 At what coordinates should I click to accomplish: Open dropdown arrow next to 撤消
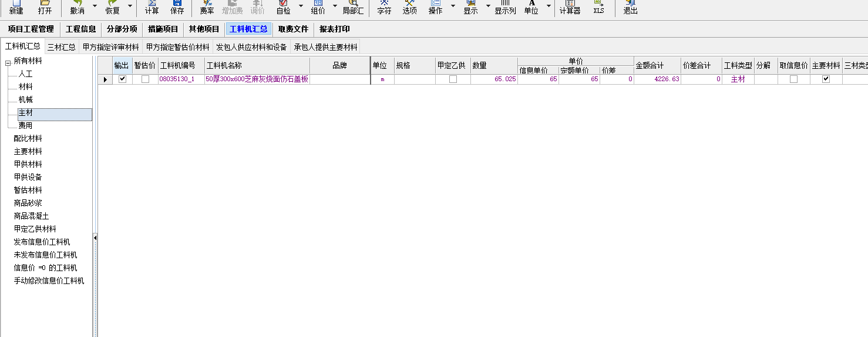pos(95,6)
